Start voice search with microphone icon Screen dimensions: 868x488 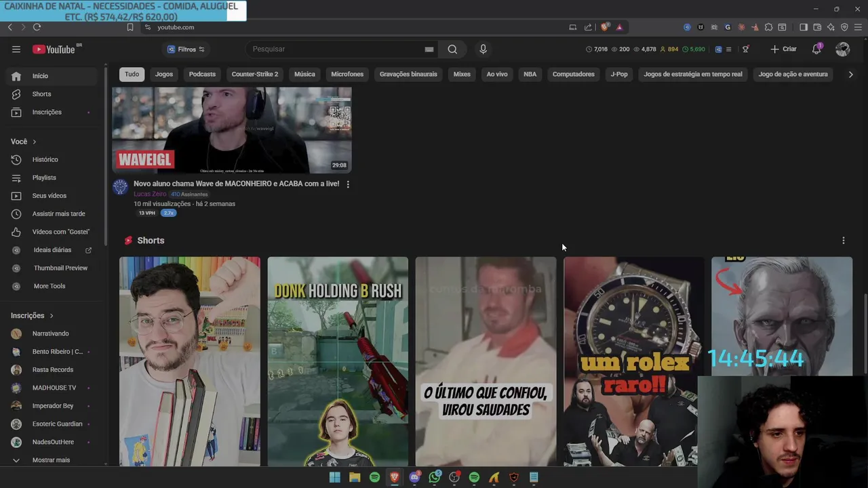point(483,49)
